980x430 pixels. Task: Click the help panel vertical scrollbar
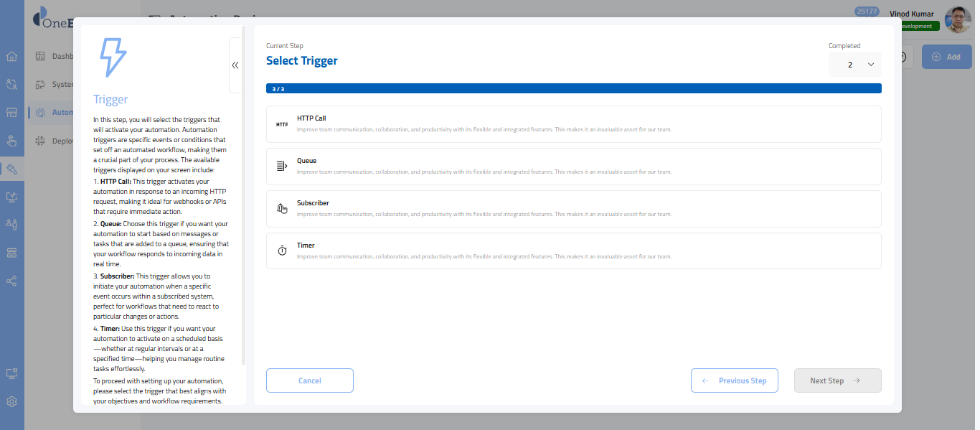click(x=244, y=194)
